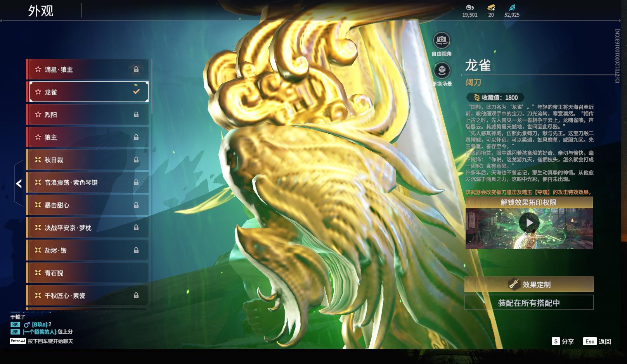Screen dimensions: 627x364
Task: Play the effect preview video
Action: point(529,223)
